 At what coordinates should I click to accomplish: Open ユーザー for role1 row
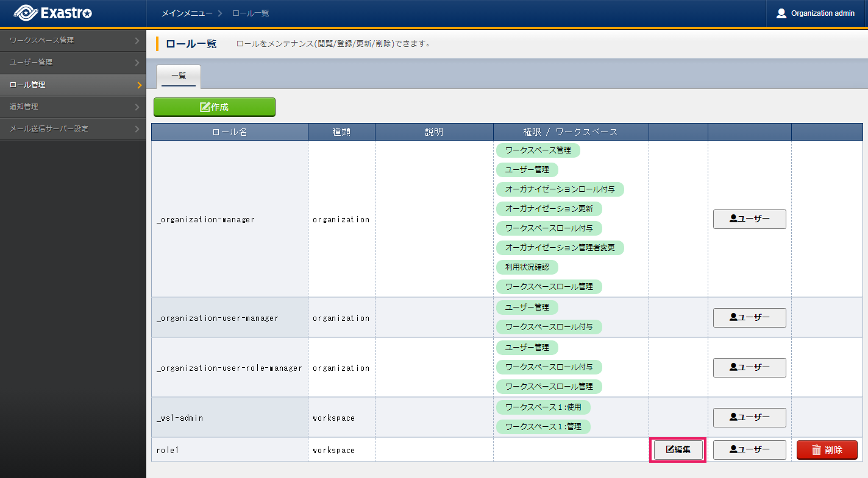tap(749, 450)
